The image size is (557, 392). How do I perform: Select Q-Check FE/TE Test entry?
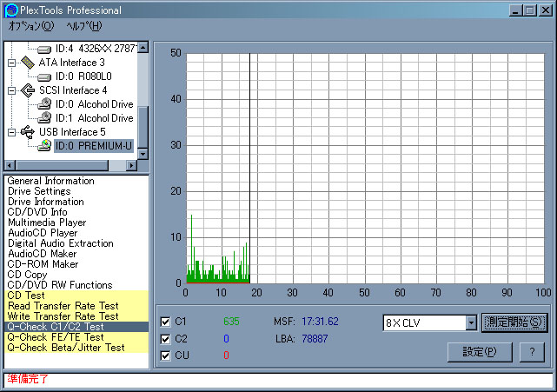coord(76,337)
